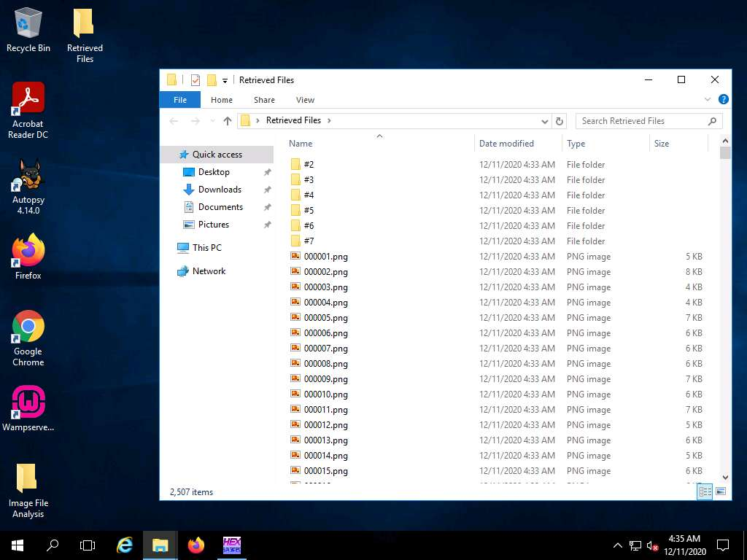Click the muted volume tray icon
Screen dimensions: 747x560
click(652, 545)
